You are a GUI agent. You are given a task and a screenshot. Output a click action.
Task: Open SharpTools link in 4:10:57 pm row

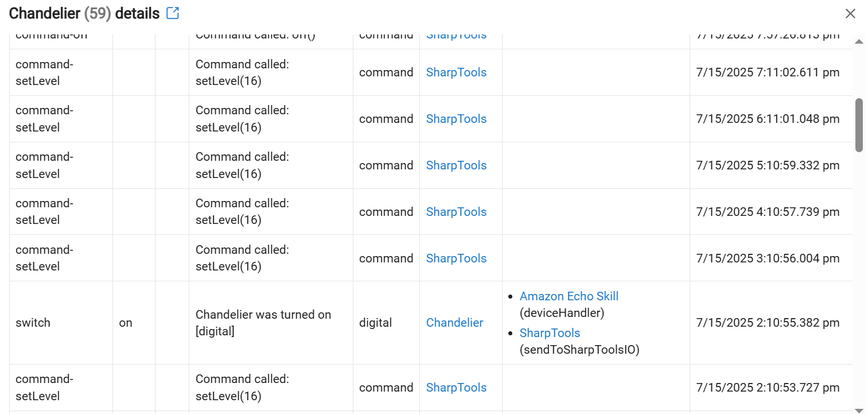pos(456,212)
